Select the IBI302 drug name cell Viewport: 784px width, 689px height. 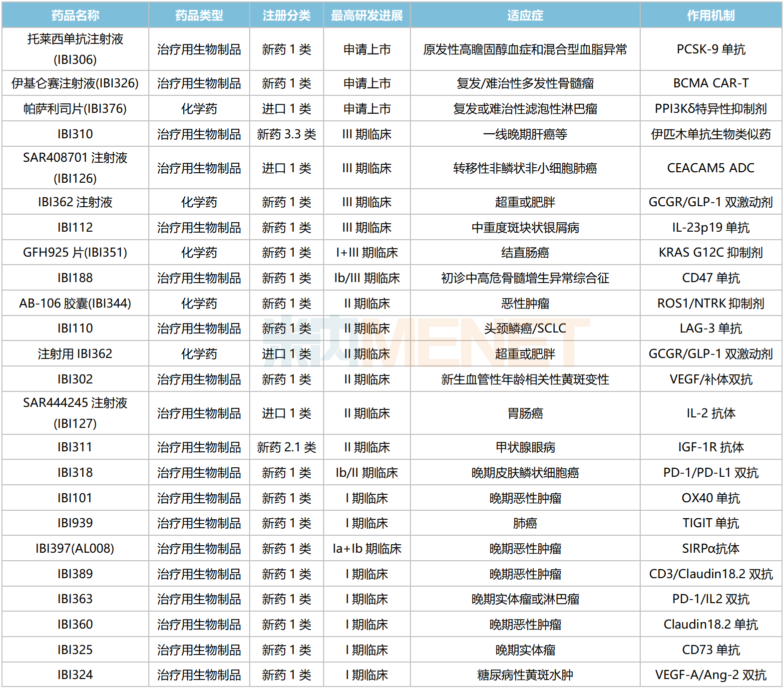75,379
